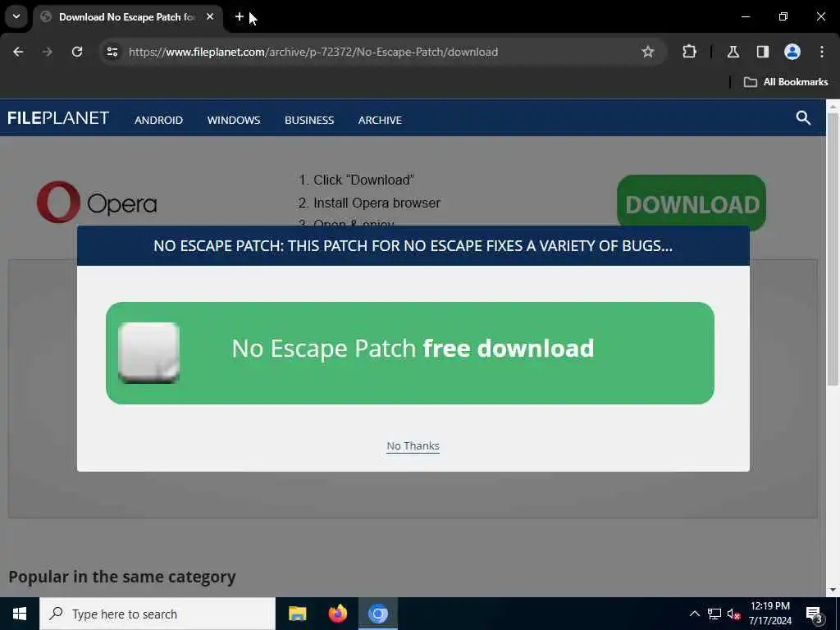Image resolution: width=840 pixels, height=630 pixels.
Task: Open the notification center icon
Action: click(814, 614)
